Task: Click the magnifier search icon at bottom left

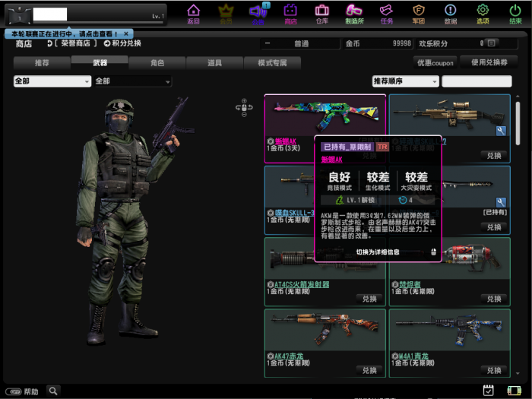Action: [53, 391]
